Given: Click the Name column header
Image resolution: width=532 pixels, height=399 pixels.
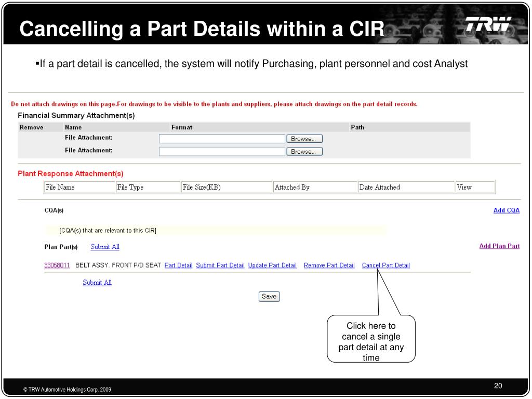Looking at the screenshot, I should [x=73, y=128].
